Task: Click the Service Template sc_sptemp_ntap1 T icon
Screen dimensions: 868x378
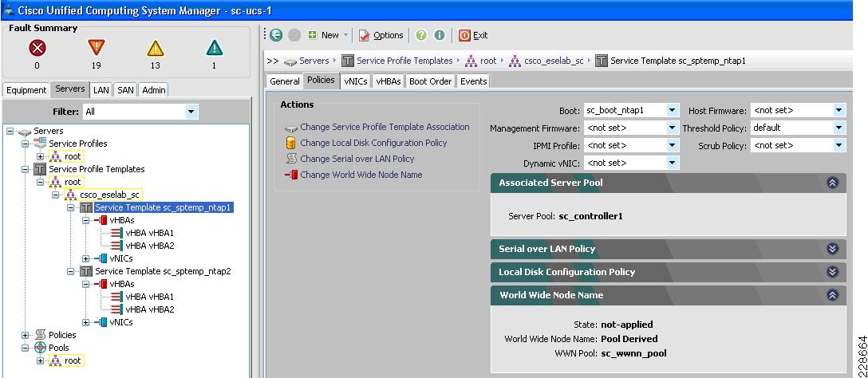Action: coord(86,207)
